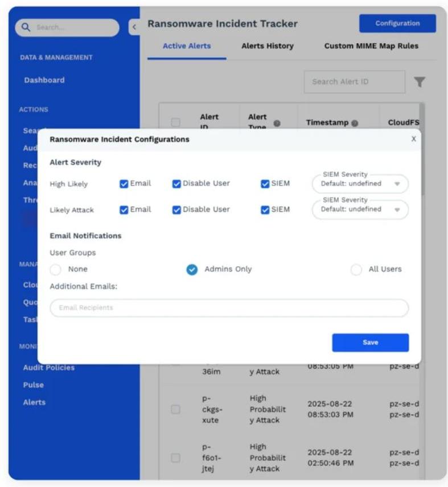448x487 pixels.
Task: Click the sidebar Search field
Action: coord(67,27)
